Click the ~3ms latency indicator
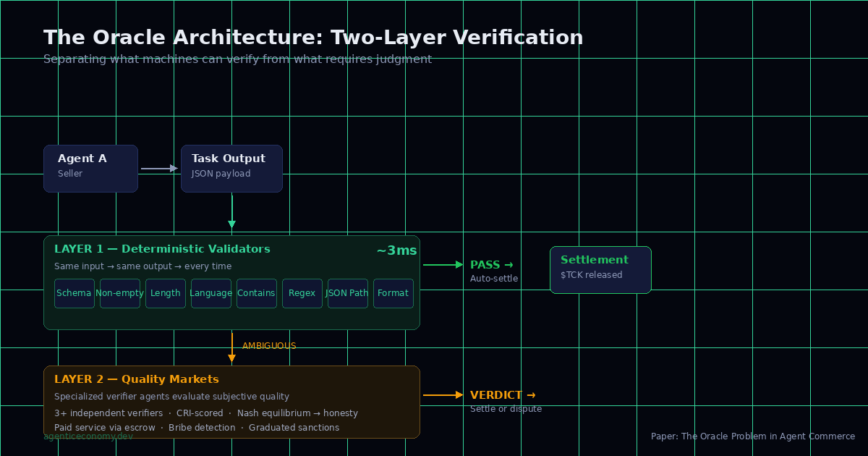This screenshot has width=868, height=456. click(x=396, y=250)
